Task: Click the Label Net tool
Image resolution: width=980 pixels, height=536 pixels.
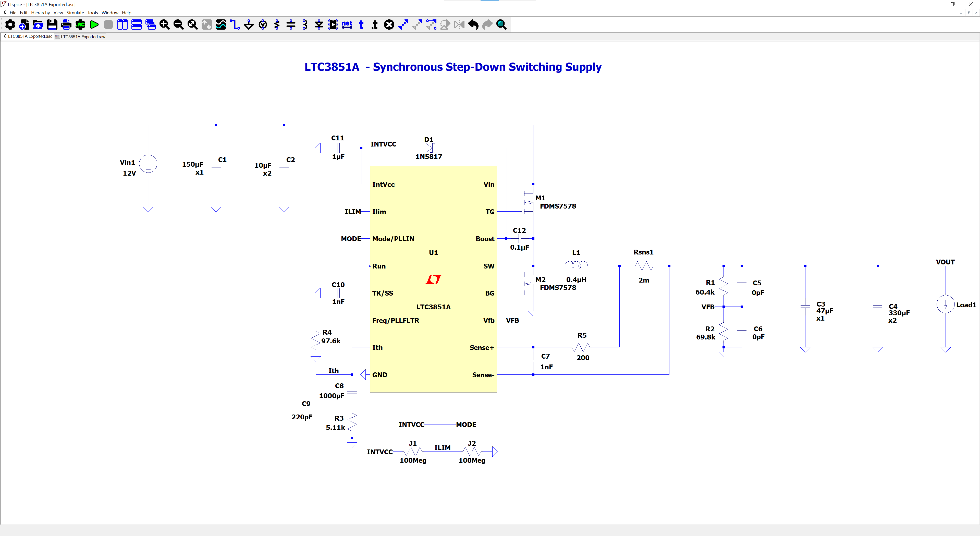Action: [347, 25]
